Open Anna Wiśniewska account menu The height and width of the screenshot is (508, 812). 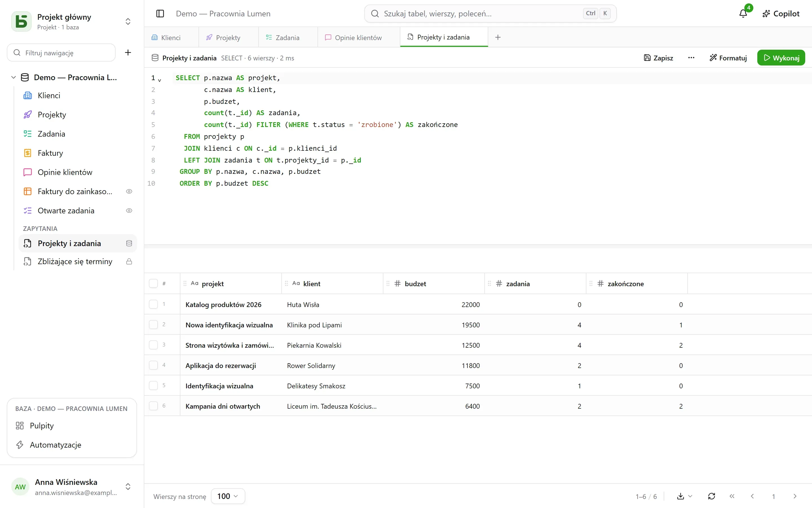point(71,487)
